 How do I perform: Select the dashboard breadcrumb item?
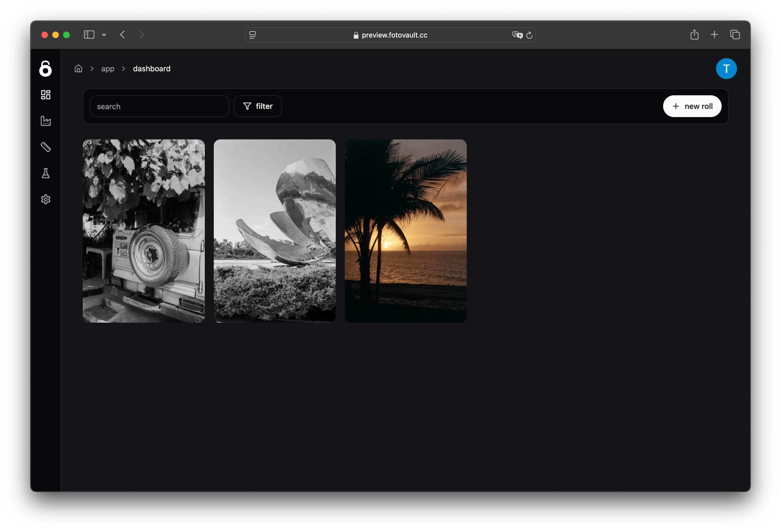click(x=152, y=68)
